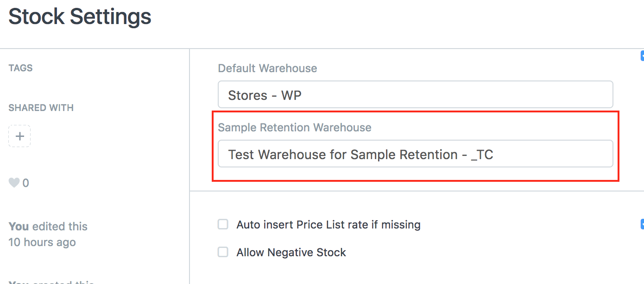Enable Auto insert Price List rate checkbox
644x284 pixels.
coord(223,225)
